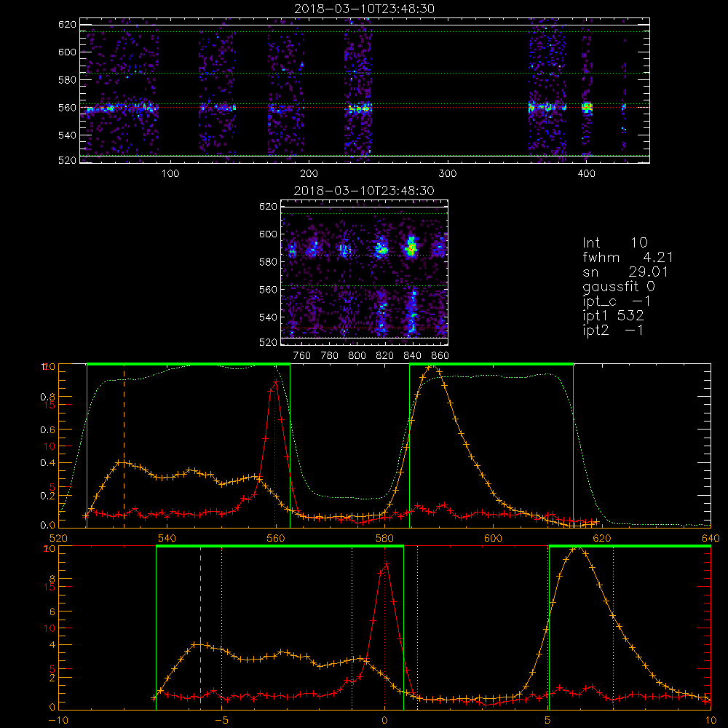The height and width of the screenshot is (728, 728).
Task: Click x-axis label 100 of the top image
Action: click(170, 174)
